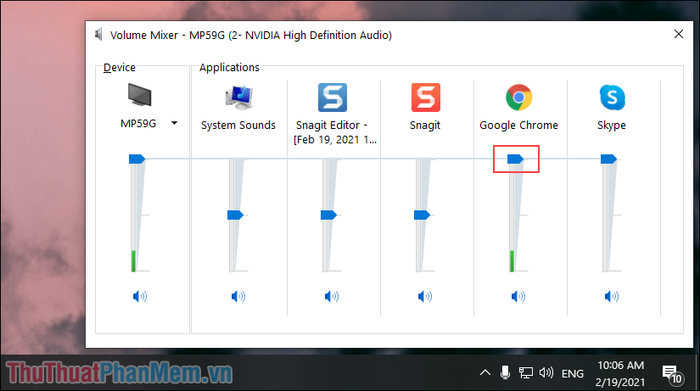Click the Skype label
Screen dimensions: 700x391
[x=612, y=125]
